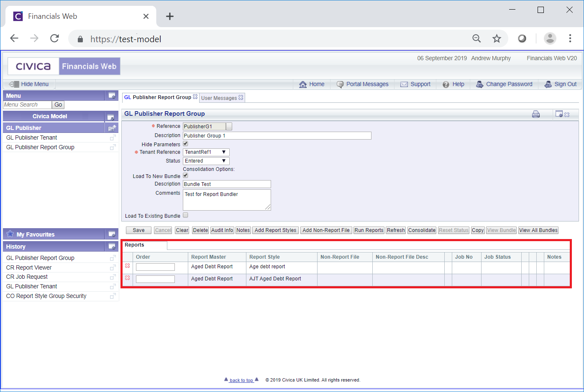Viewport: 584px width, 392px height.
Task: Open CR Job Request in new window icon
Action: tap(113, 277)
